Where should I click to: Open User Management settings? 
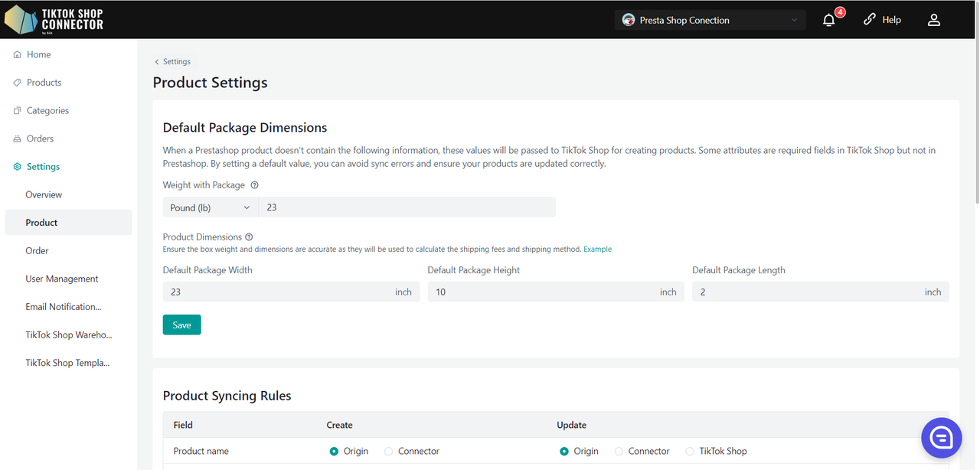(62, 279)
